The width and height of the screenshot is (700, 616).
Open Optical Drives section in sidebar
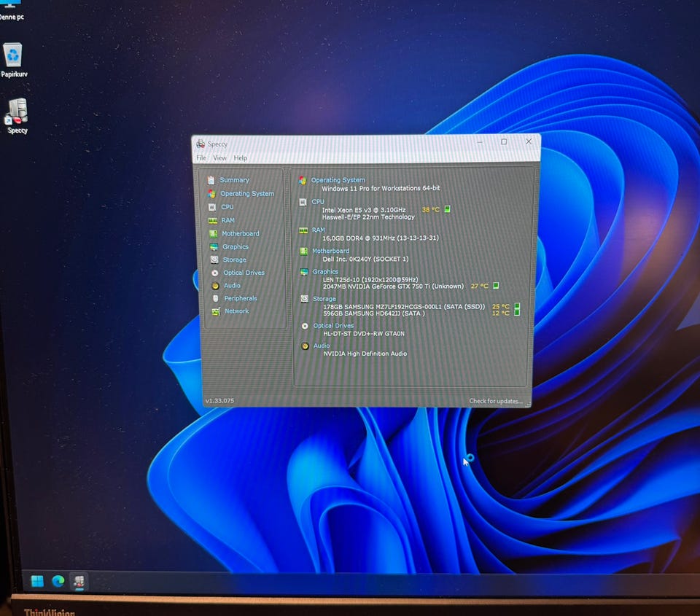point(244,273)
